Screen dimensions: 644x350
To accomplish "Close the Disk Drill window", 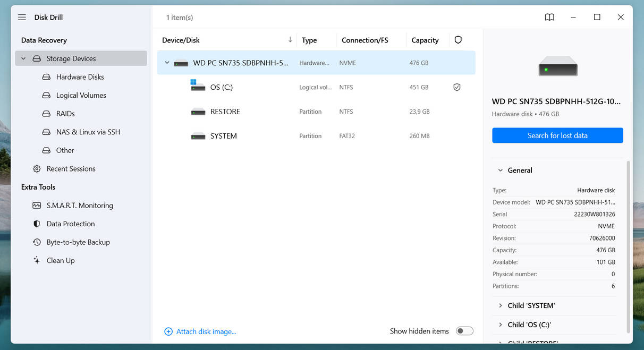I will [621, 18].
